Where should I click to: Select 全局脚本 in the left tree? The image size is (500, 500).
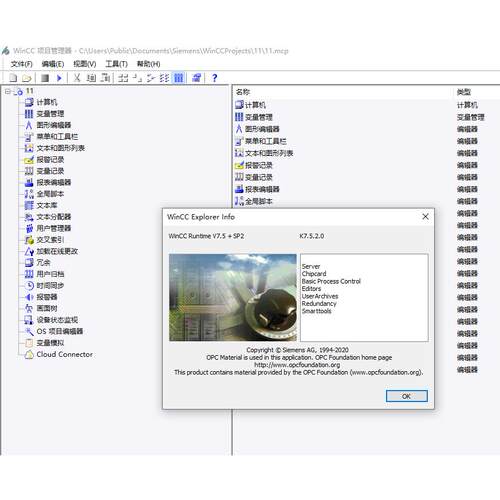point(50,194)
